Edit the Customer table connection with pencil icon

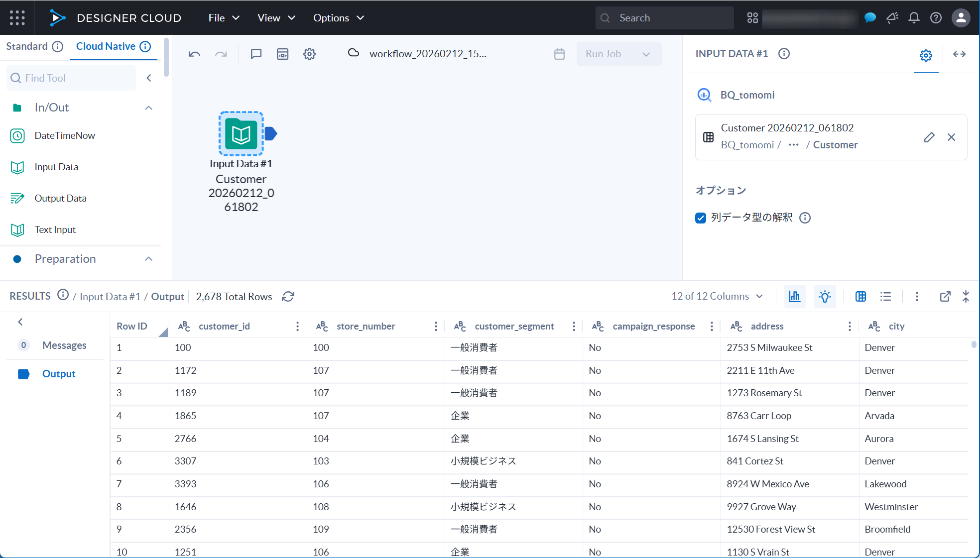point(929,137)
